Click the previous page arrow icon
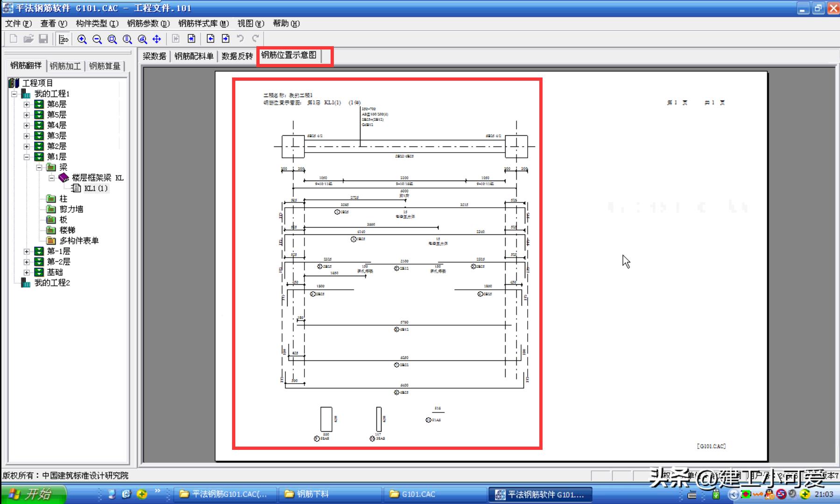The width and height of the screenshot is (840, 504). [x=211, y=39]
